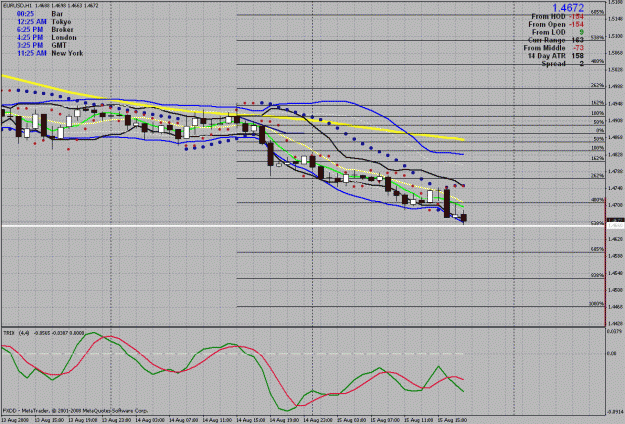Click the "13 Aug 23:00" time axis label
The image size is (625, 424).
tap(116, 420)
